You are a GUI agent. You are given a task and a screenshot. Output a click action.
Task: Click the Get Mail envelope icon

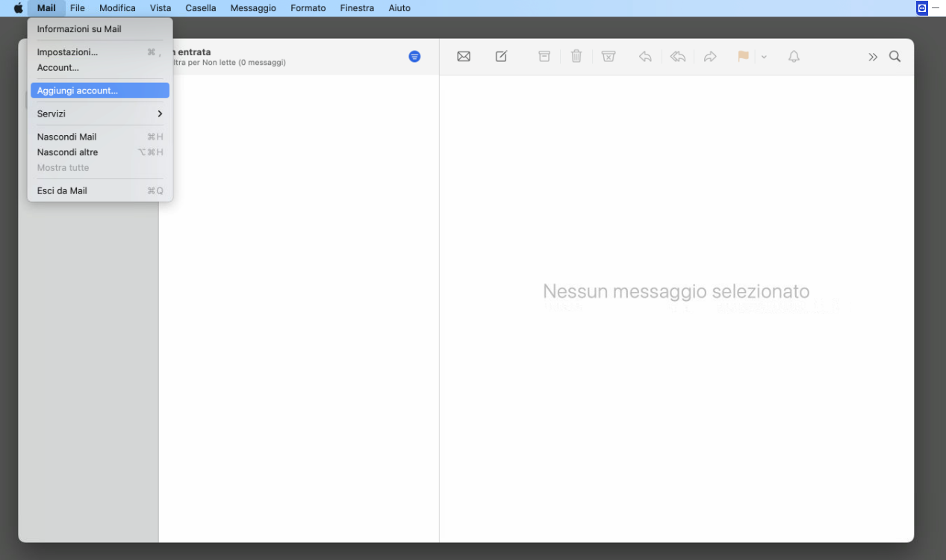point(464,57)
